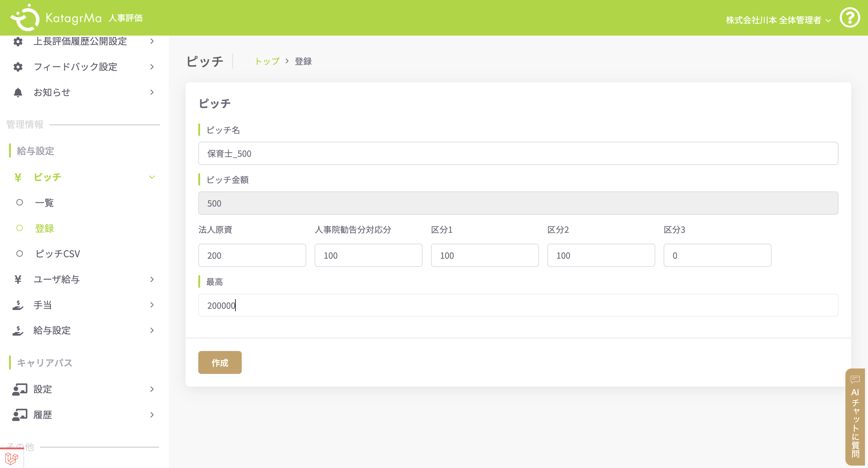Open ピッチCSV menu item
Screen dimensions: 868x468
coord(58,254)
